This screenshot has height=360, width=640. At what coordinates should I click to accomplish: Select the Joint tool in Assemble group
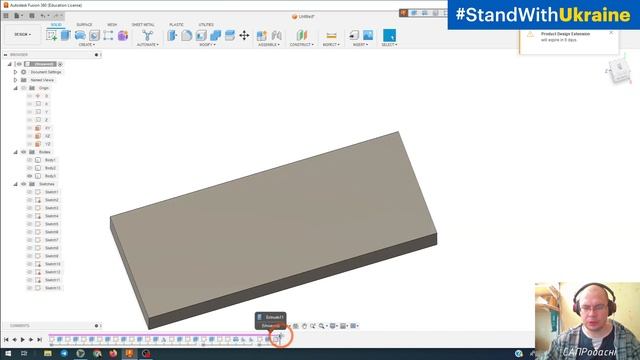click(x=276, y=36)
